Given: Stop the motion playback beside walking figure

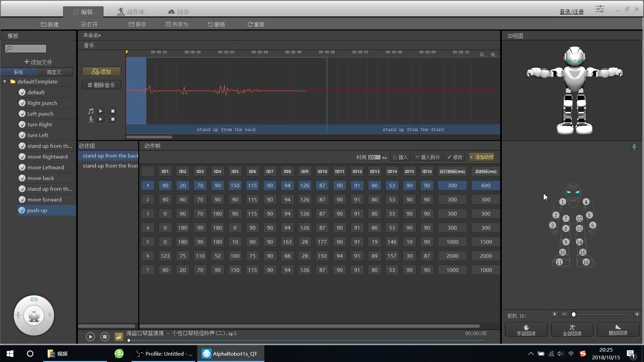Looking at the screenshot, I should coord(113,119).
